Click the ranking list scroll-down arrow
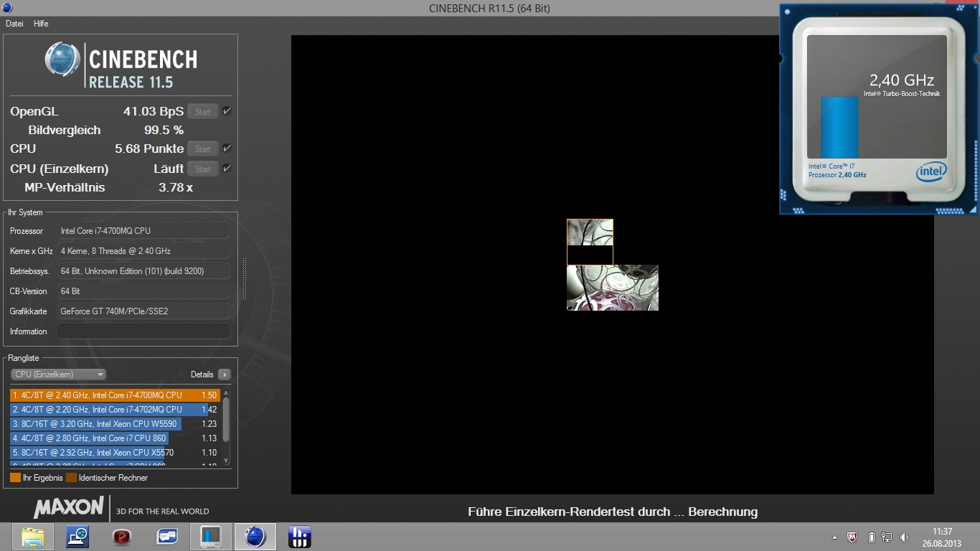980x551 pixels. click(227, 461)
